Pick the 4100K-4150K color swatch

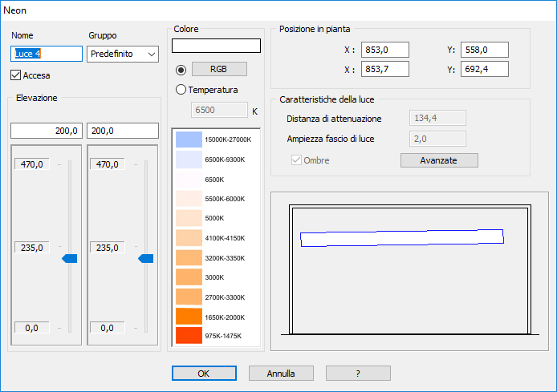click(x=189, y=238)
